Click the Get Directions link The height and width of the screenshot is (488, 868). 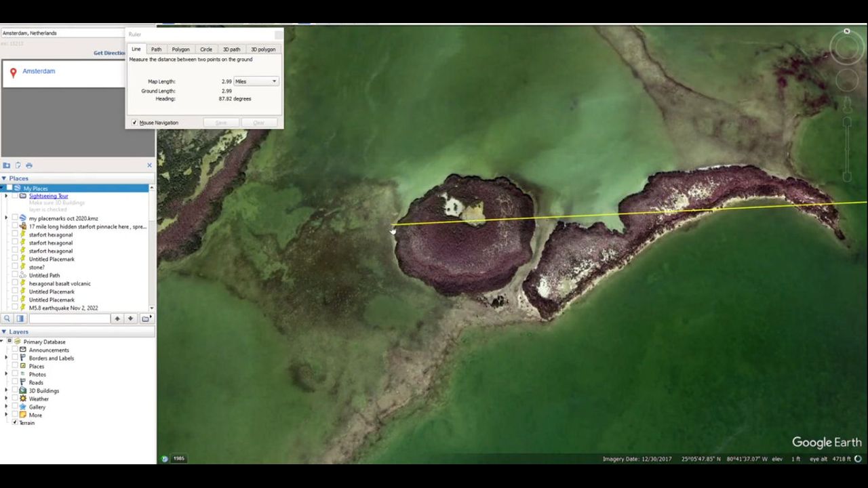pos(110,53)
